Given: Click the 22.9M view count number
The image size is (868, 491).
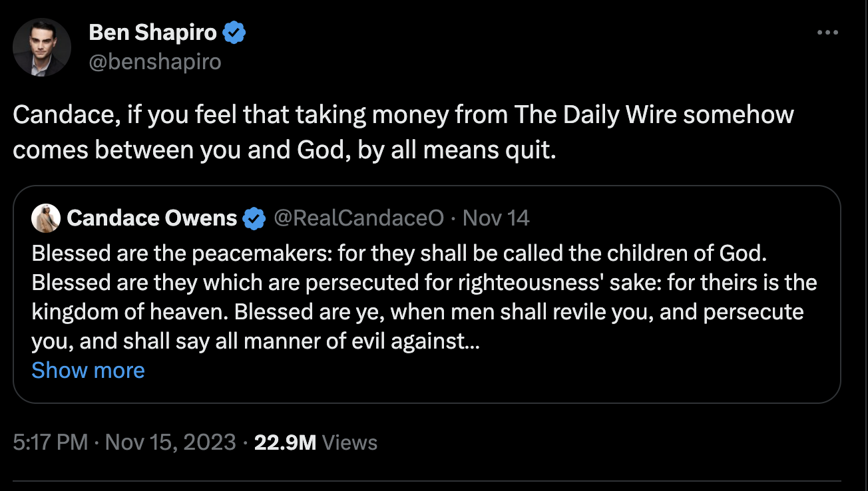Looking at the screenshot, I should click(x=285, y=442).
